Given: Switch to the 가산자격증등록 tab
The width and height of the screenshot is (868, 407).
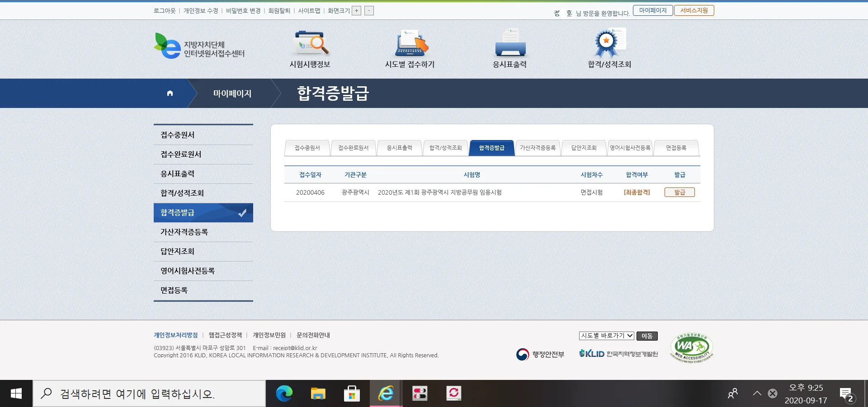Looking at the screenshot, I should [538, 148].
